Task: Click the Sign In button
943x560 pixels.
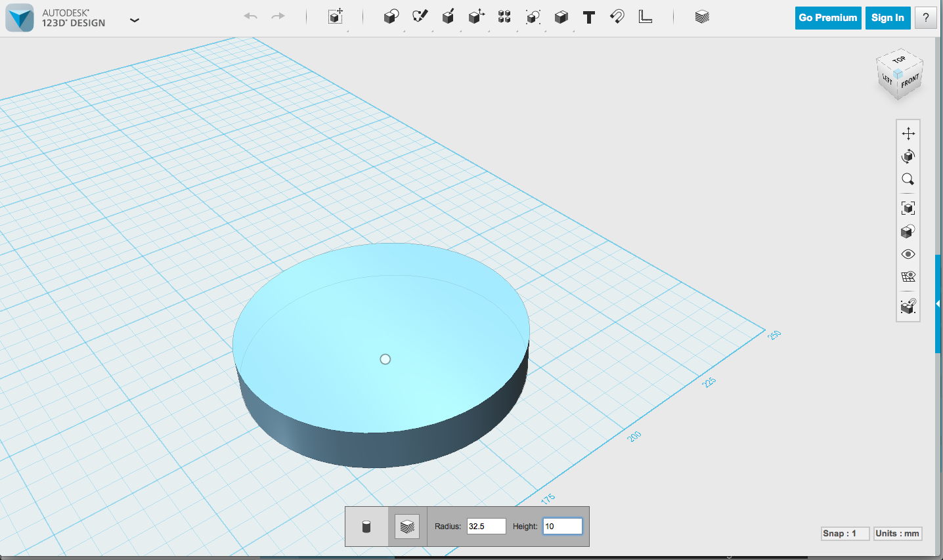Action: click(x=888, y=18)
